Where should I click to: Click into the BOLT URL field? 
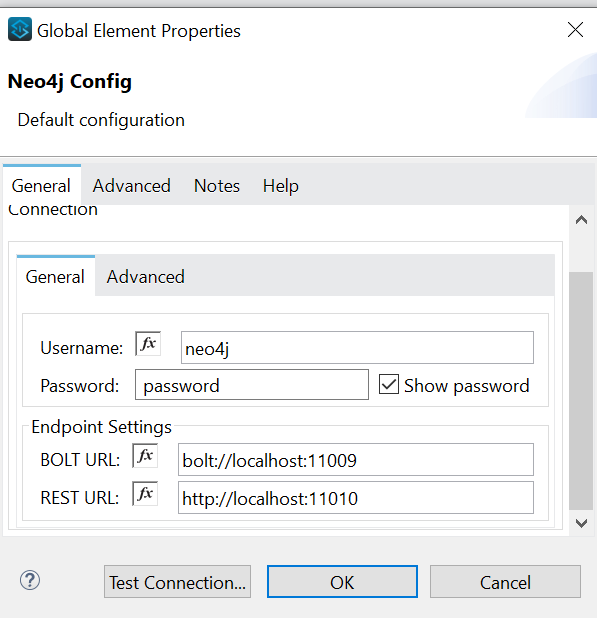[356, 460]
